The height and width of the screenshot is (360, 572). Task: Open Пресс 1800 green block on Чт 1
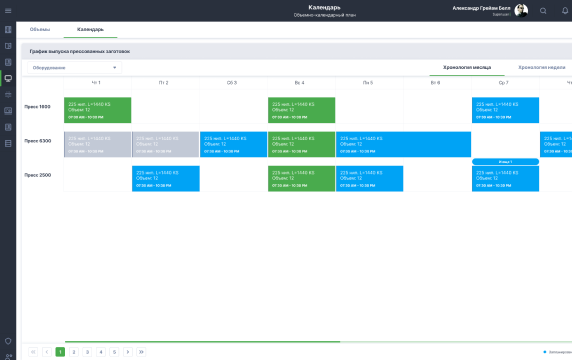[x=97, y=110]
